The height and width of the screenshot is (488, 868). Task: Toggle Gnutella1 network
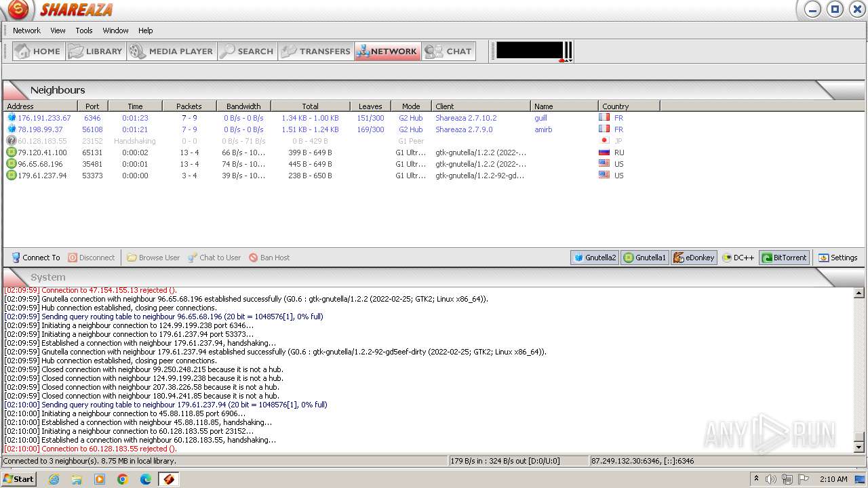pos(645,258)
